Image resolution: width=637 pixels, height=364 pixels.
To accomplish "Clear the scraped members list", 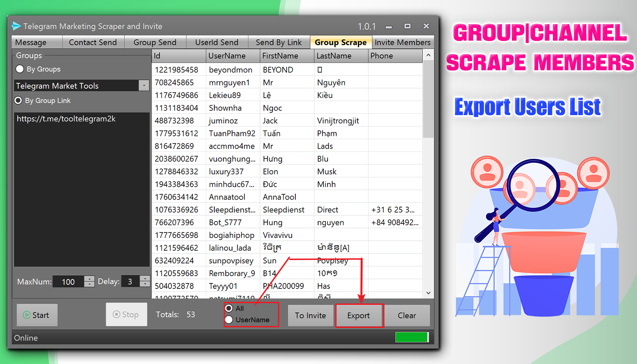I will coord(407,315).
